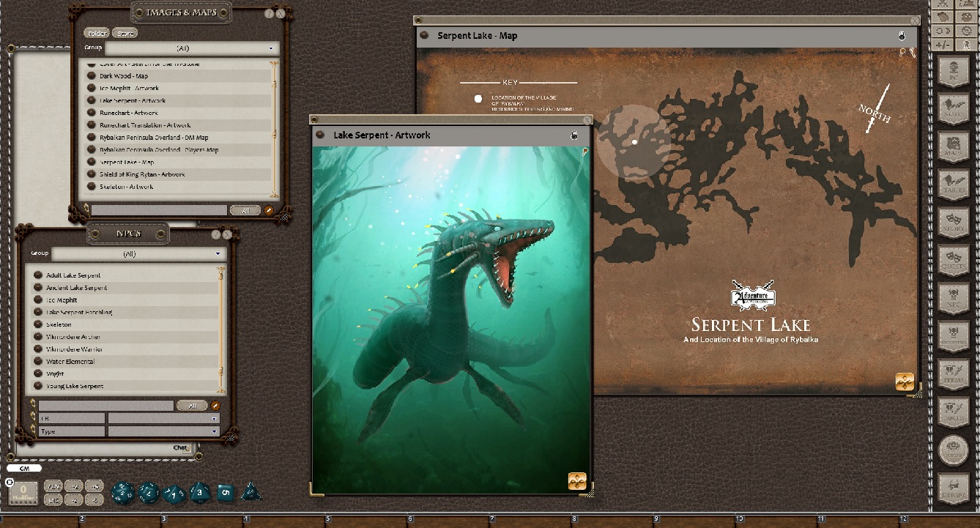Switch to the Folder tab in Images & Maps
This screenshot has height=528, width=980.
(97, 34)
